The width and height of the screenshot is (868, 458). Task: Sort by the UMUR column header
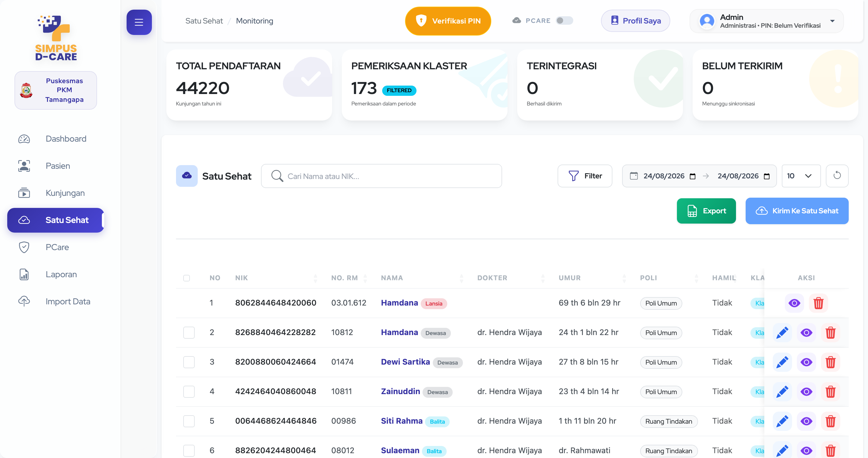click(x=592, y=278)
